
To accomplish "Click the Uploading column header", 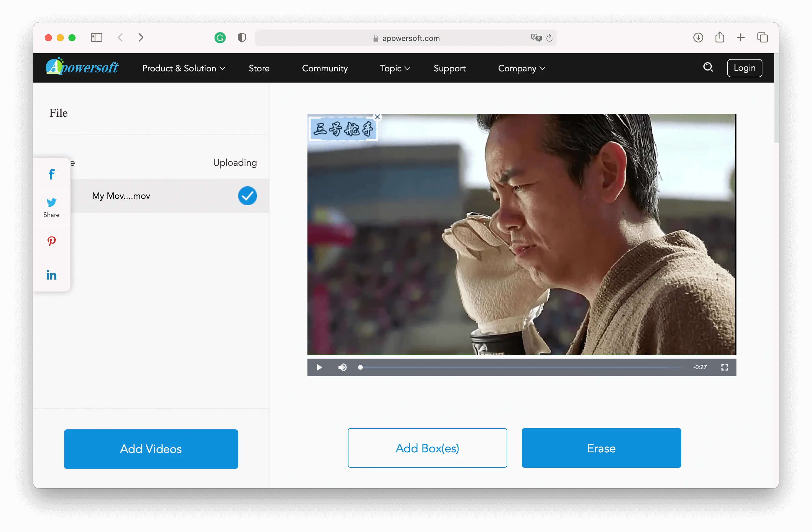I will point(235,163).
